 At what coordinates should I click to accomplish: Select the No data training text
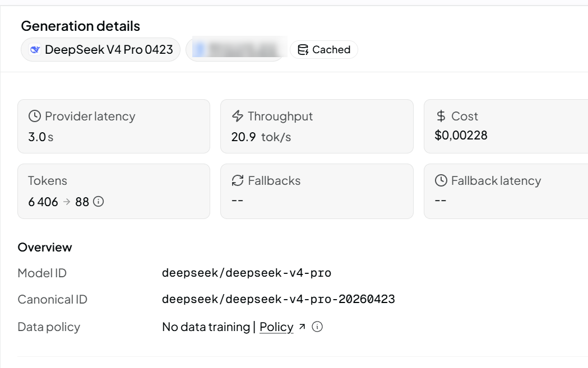click(x=206, y=327)
